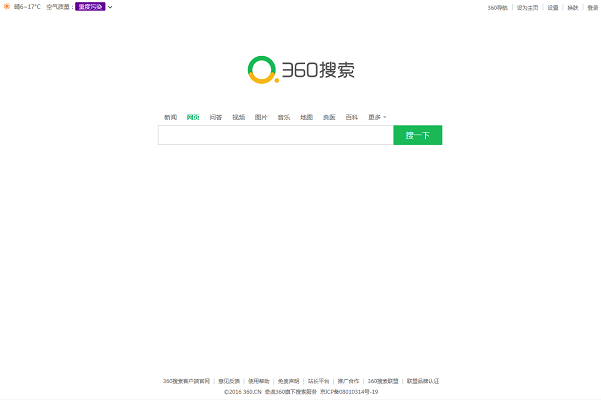This screenshot has height=400, width=601.
Task: Select the 良医 search tab
Action: pyautogui.click(x=329, y=117)
